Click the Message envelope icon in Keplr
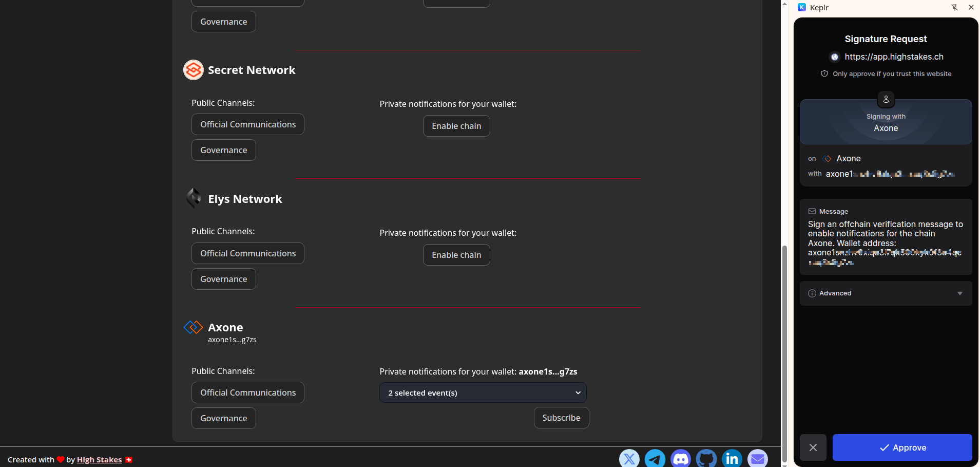 [x=812, y=211]
